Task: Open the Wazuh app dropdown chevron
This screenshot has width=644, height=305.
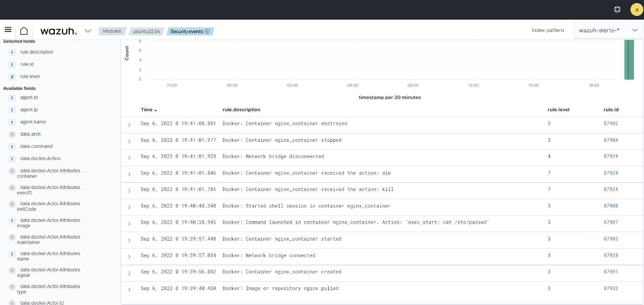Action: 88,31
